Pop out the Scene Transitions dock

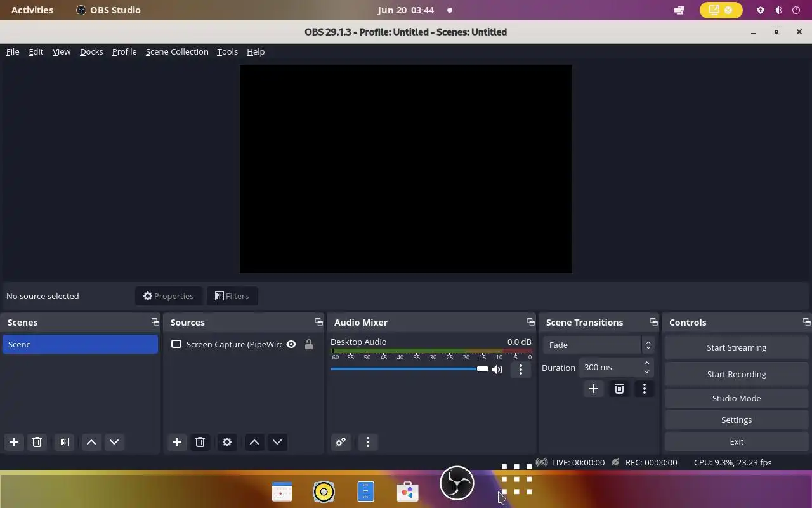pyautogui.click(x=653, y=322)
